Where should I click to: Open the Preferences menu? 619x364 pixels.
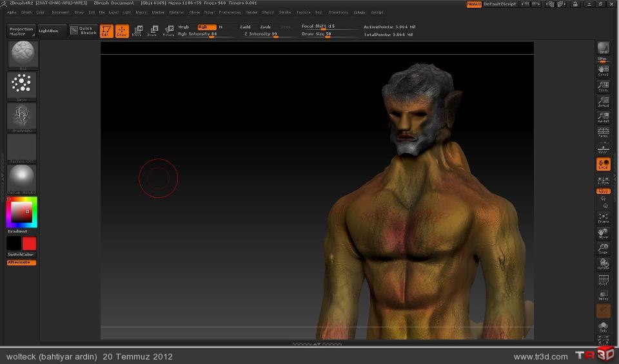pyautogui.click(x=230, y=12)
